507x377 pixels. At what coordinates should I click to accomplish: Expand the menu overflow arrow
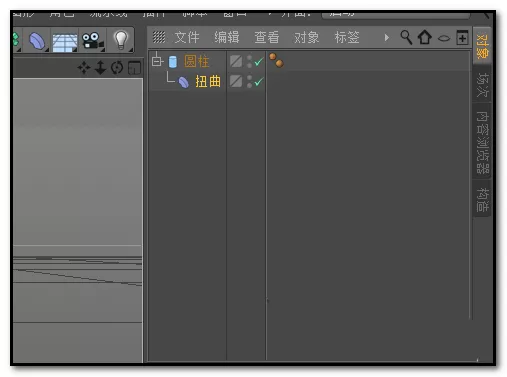tap(386, 37)
